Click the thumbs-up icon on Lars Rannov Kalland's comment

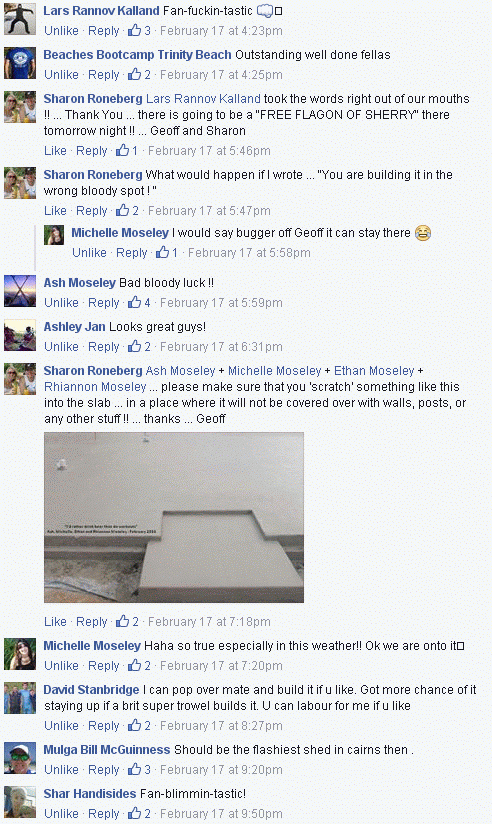[x=135, y=30]
